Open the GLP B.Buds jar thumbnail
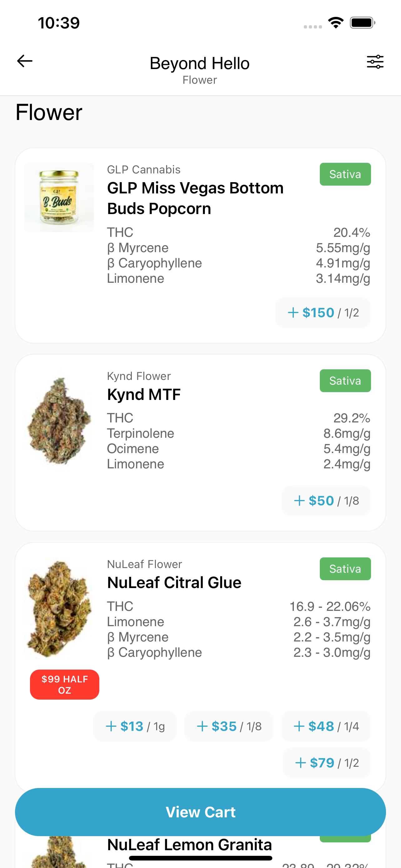 click(x=59, y=197)
